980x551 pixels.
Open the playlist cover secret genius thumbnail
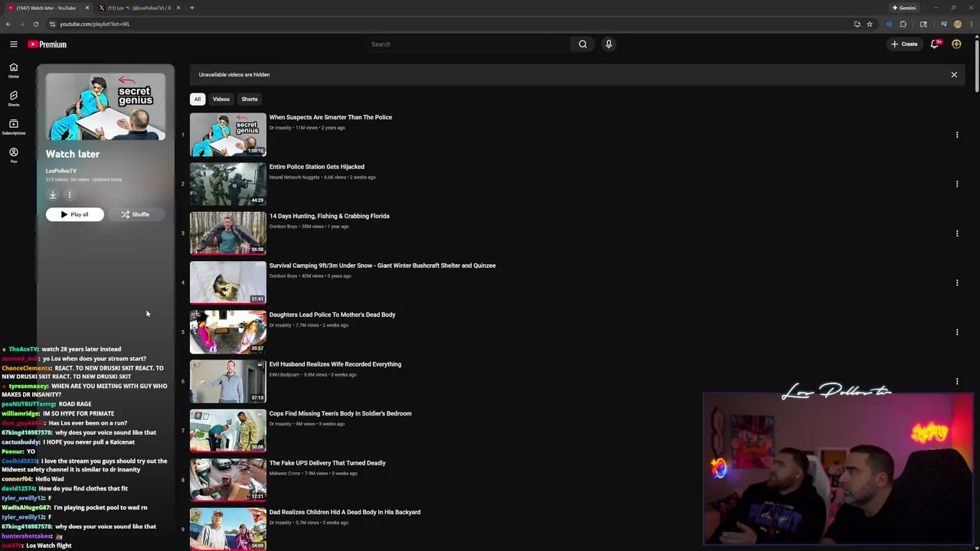pyautogui.click(x=106, y=106)
